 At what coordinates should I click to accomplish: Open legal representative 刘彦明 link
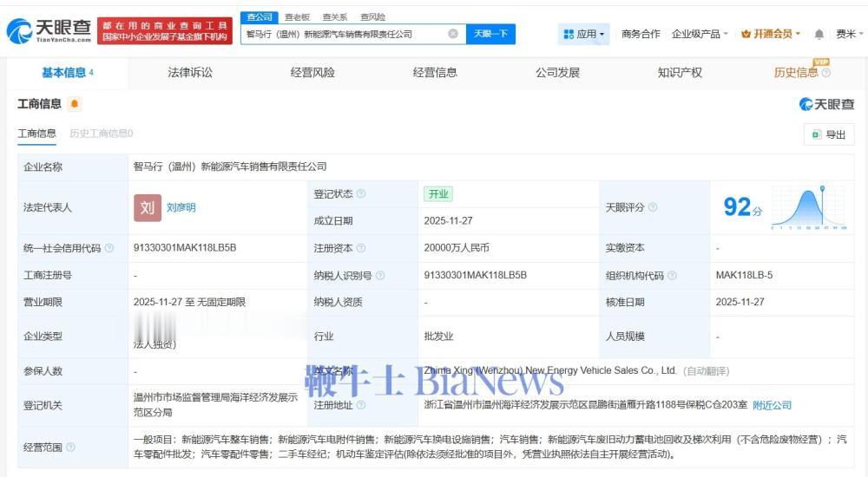pos(181,207)
